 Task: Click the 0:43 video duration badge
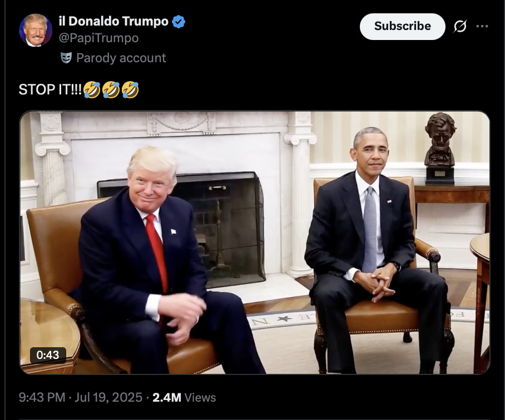pos(48,355)
